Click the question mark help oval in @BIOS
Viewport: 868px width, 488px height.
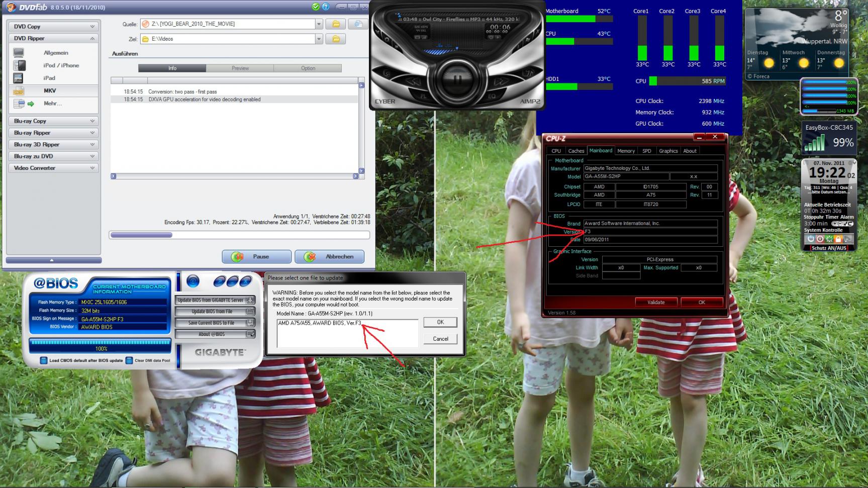pos(219,281)
